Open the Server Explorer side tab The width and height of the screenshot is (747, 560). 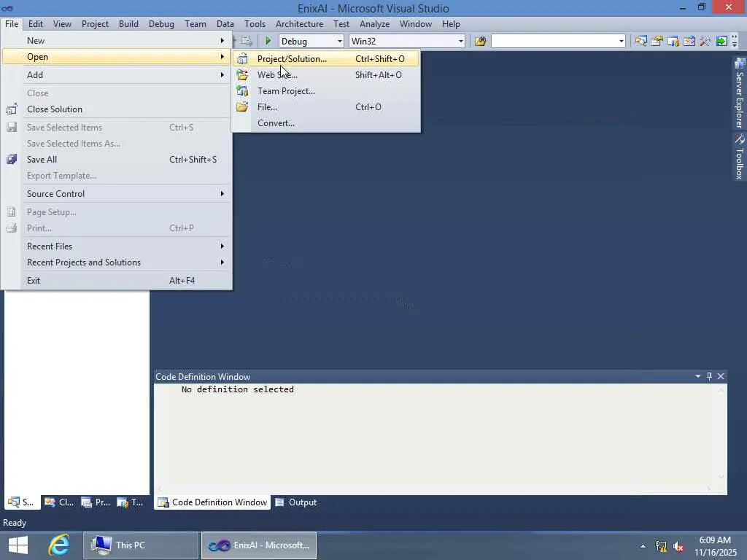click(740, 93)
